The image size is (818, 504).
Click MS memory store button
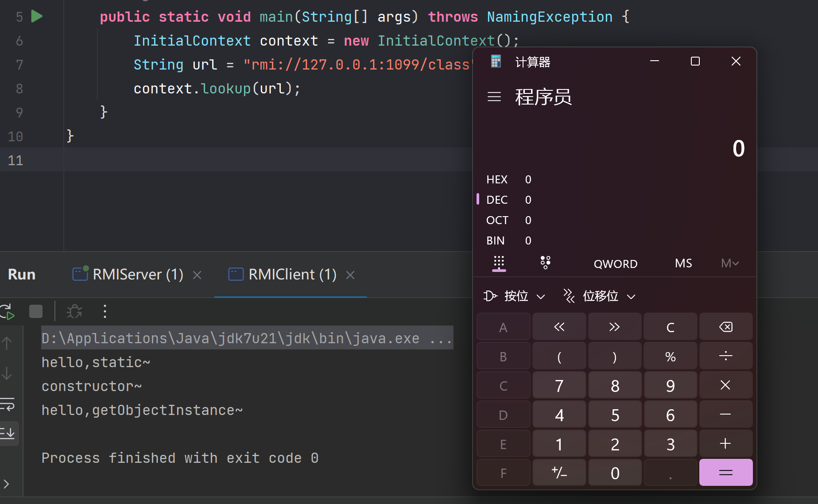(683, 264)
